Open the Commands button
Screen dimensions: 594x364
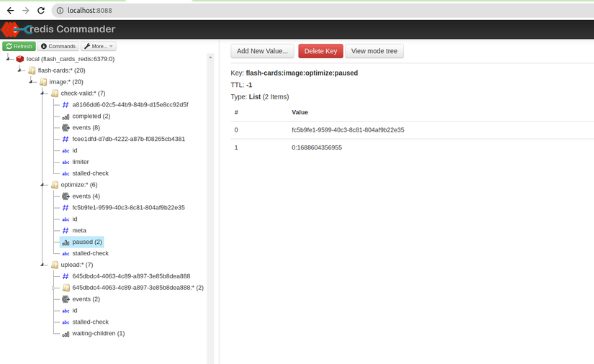pos(58,46)
